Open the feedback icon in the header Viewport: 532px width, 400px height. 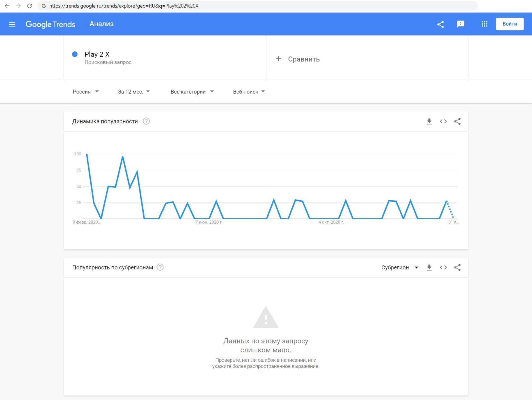pos(460,24)
